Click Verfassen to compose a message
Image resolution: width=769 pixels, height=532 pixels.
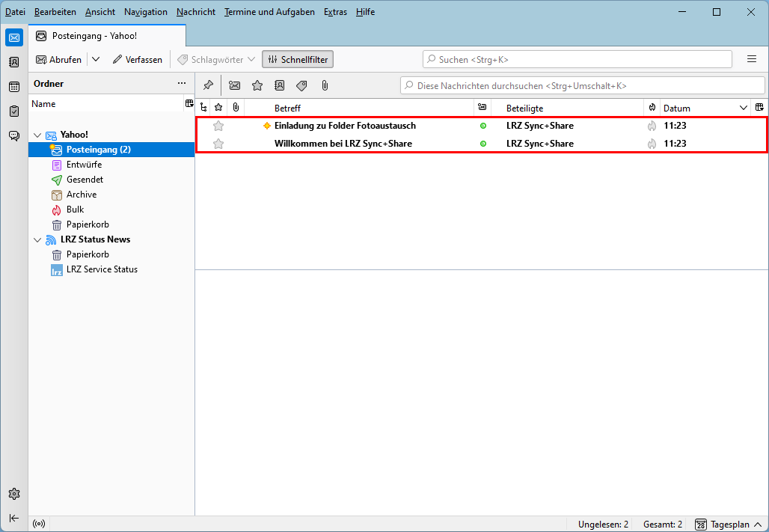point(137,59)
